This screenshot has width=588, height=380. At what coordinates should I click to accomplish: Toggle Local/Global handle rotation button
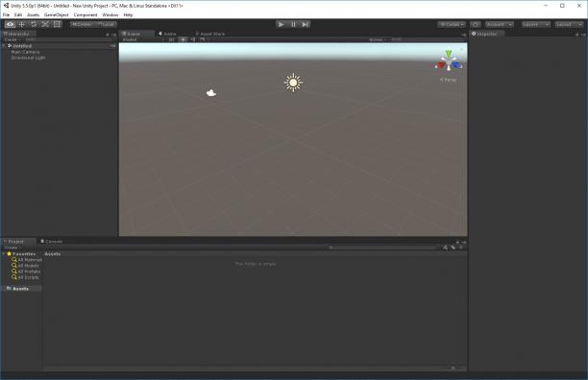coord(106,24)
